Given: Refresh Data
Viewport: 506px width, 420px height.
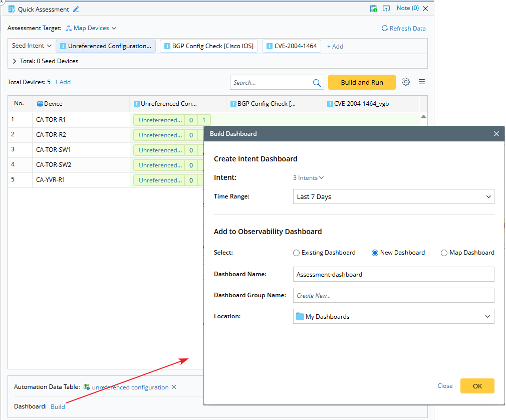Looking at the screenshot, I should (x=403, y=29).
